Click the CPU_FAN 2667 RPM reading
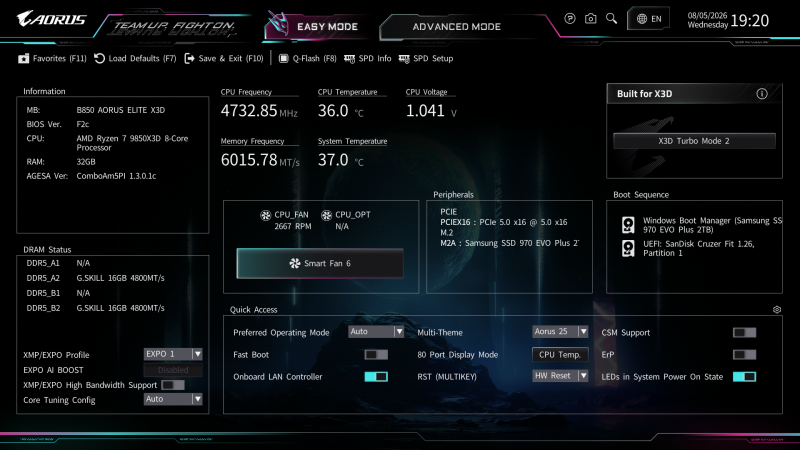 292,227
